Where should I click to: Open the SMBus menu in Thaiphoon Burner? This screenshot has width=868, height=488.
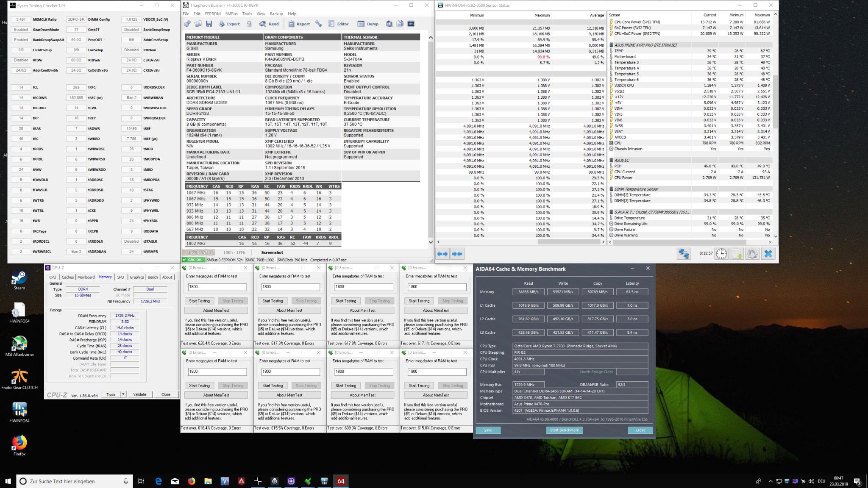coord(231,14)
